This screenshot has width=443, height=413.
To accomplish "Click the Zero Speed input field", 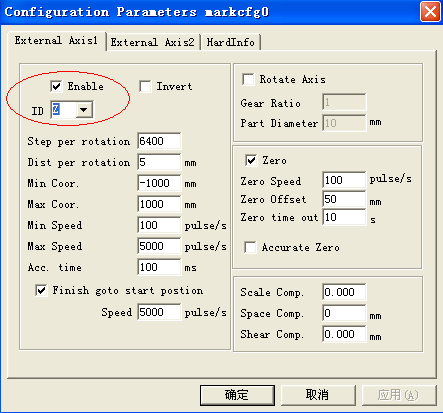I will (x=344, y=180).
